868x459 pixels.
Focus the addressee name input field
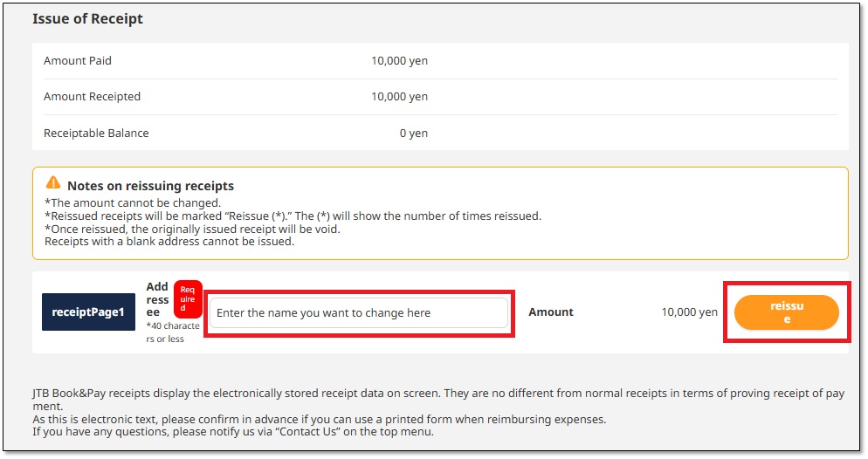click(x=358, y=312)
